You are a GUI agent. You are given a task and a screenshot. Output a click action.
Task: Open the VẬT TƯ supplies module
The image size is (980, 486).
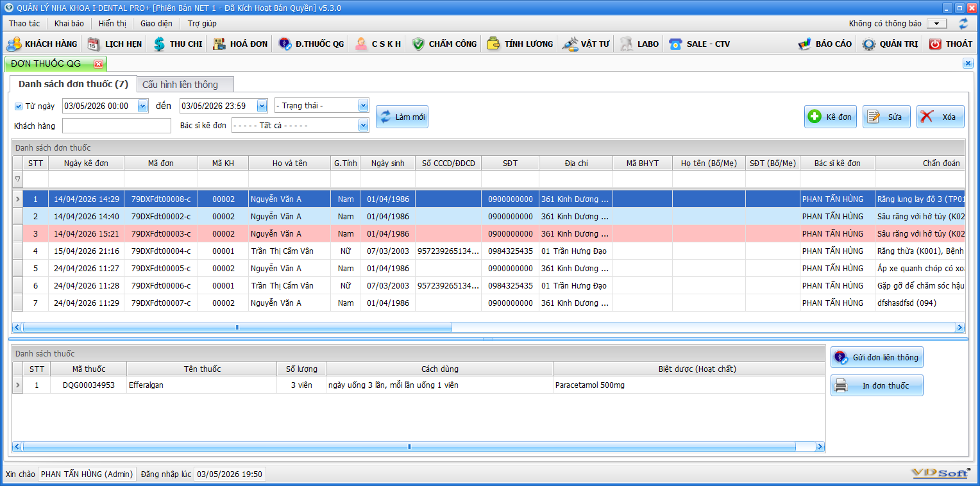tap(586, 44)
